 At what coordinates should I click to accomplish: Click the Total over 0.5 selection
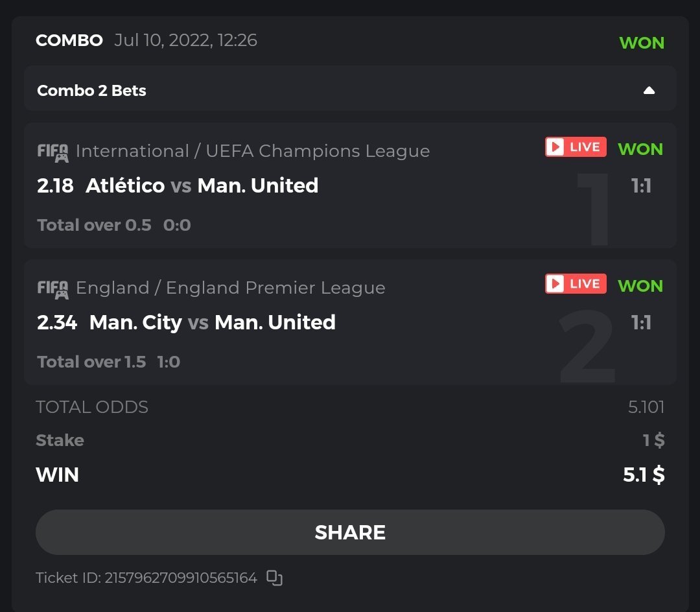(x=94, y=226)
